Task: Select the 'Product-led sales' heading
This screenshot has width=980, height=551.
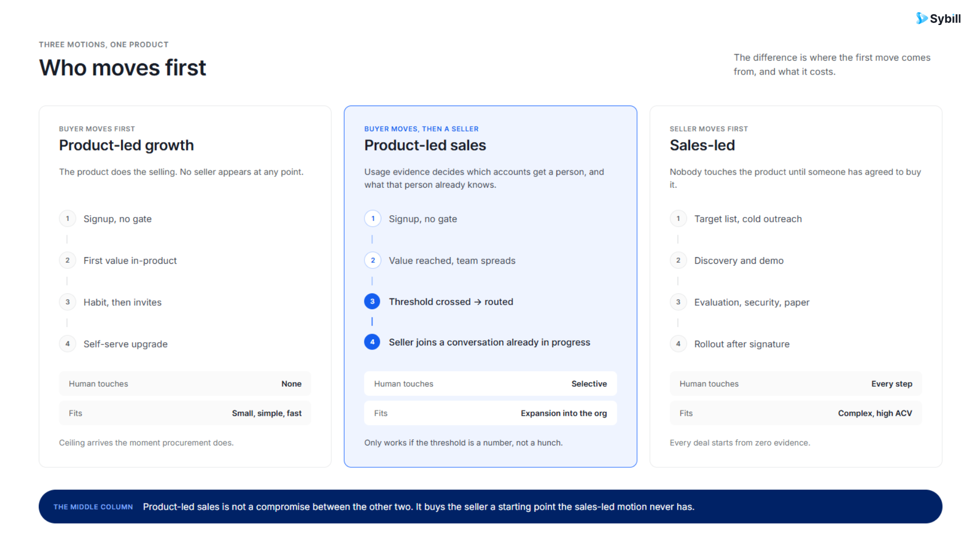Action: [x=425, y=145]
